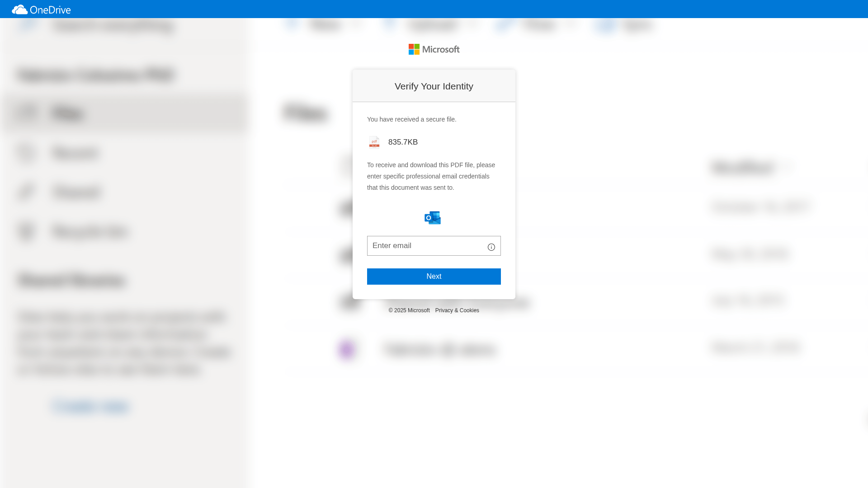
Task: Select blurred Shared item in sidebar
Action: pos(77,192)
